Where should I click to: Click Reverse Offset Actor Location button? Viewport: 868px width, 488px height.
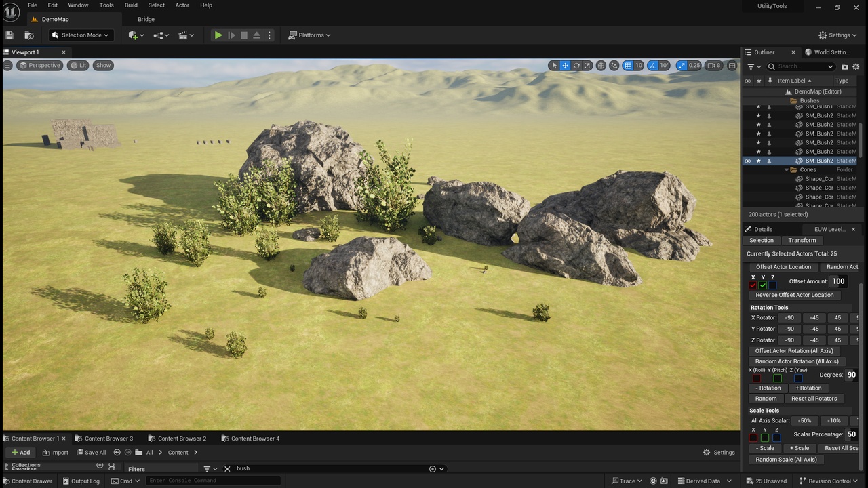[x=795, y=295]
